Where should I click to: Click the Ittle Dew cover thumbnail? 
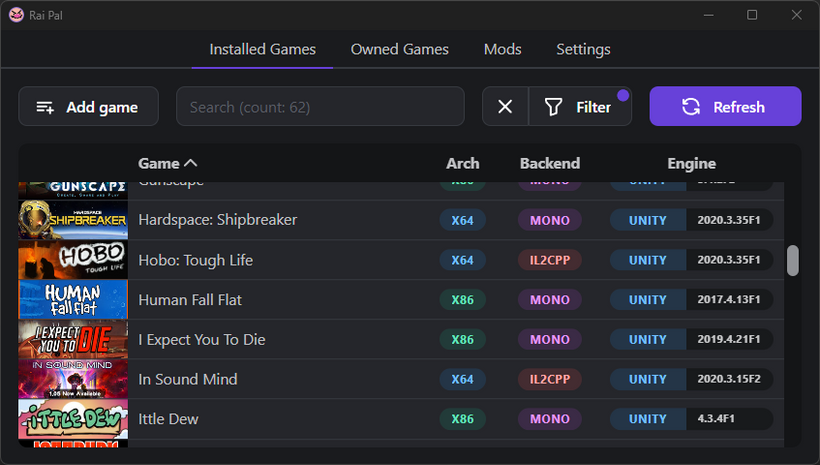pyautogui.click(x=73, y=420)
